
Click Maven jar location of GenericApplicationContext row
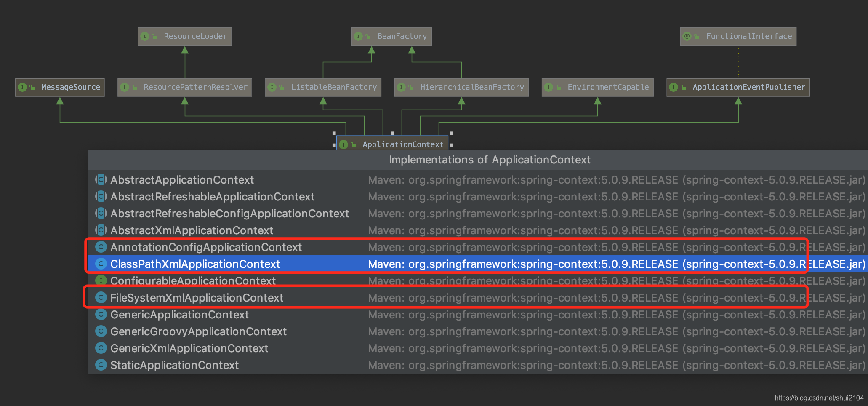pos(617,315)
